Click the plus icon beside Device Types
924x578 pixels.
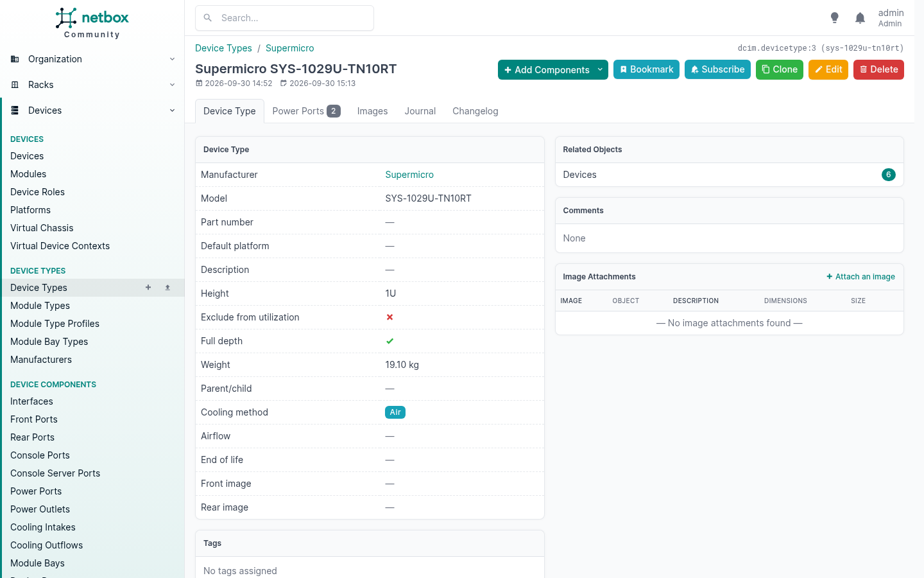148,288
